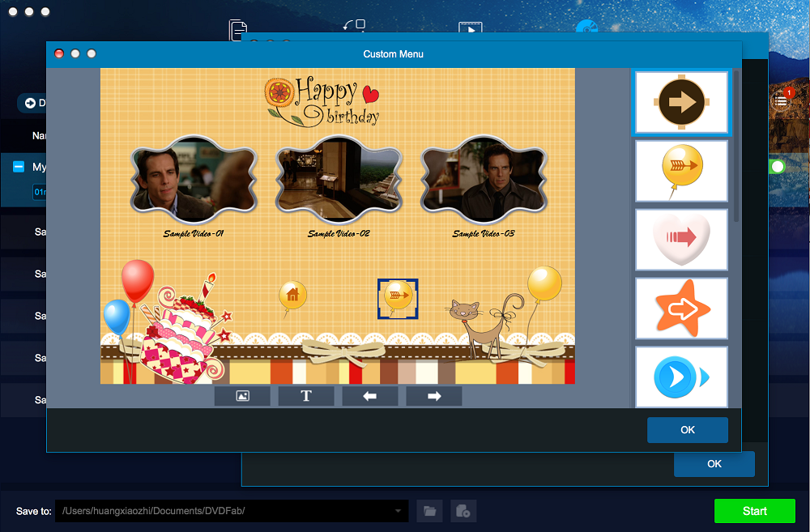Click the Sample Video-02 caption text
The width and height of the screenshot is (810, 532).
[339, 234]
